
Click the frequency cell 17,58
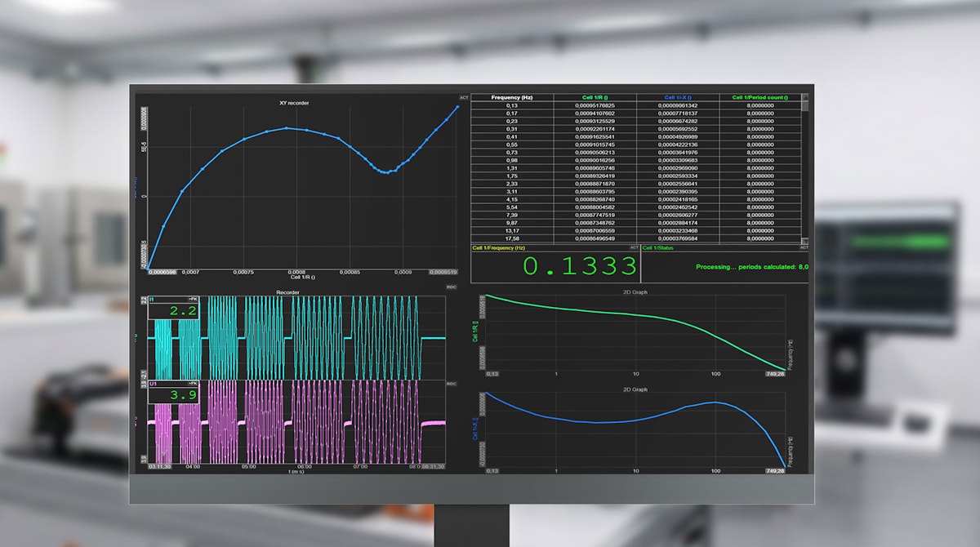tap(512, 238)
